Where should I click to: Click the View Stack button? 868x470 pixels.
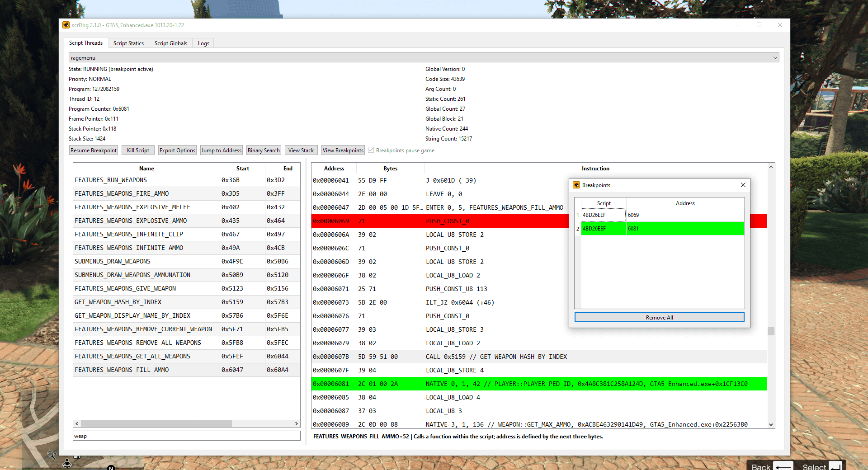301,150
